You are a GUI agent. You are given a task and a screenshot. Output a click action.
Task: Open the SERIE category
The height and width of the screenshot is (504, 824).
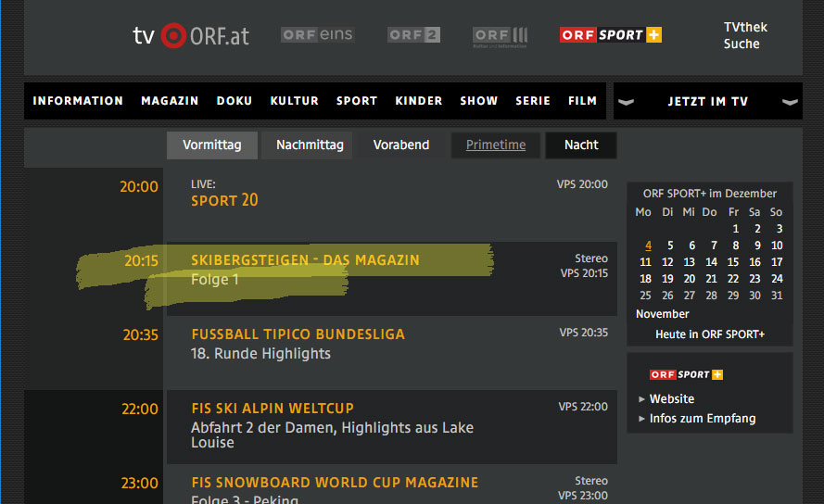click(x=533, y=100)
